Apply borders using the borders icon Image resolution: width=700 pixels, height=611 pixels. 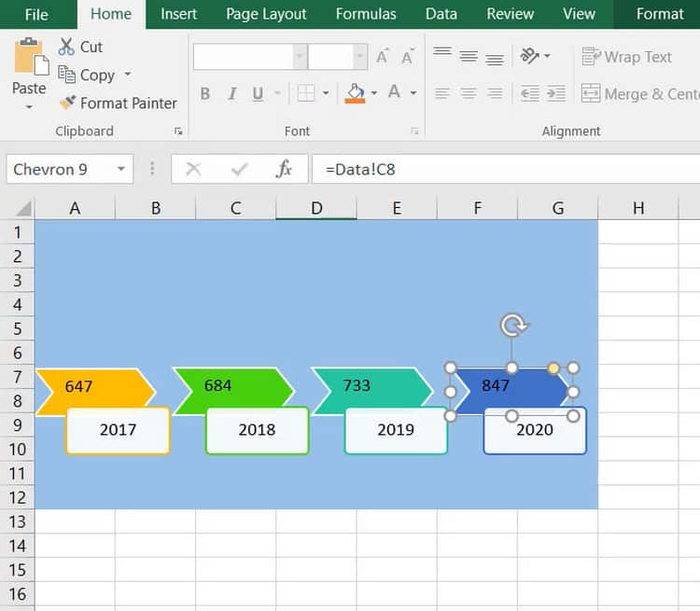[306, 93]
